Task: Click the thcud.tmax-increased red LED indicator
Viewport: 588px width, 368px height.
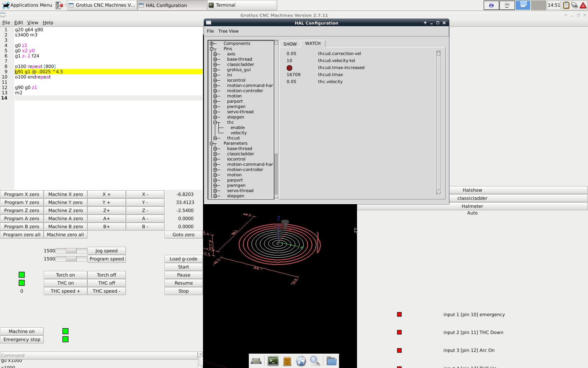Action: click(289, 68)
